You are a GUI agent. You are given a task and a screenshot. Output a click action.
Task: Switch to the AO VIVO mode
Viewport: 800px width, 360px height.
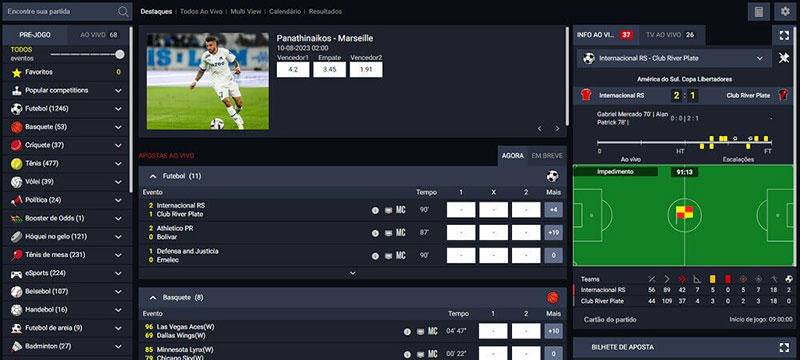(x=99, y=35)
